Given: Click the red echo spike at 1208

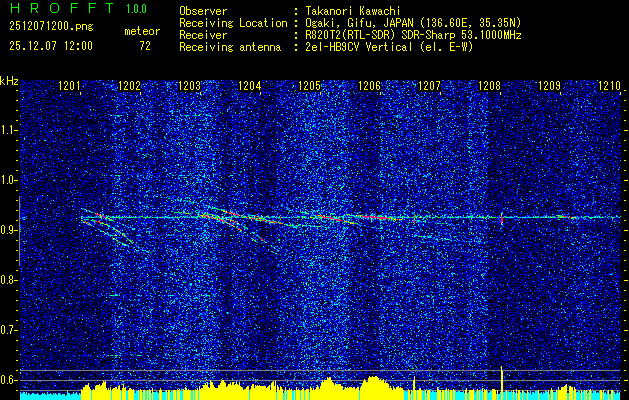Looking at the screenshot, I should click(x=501, y=218).
